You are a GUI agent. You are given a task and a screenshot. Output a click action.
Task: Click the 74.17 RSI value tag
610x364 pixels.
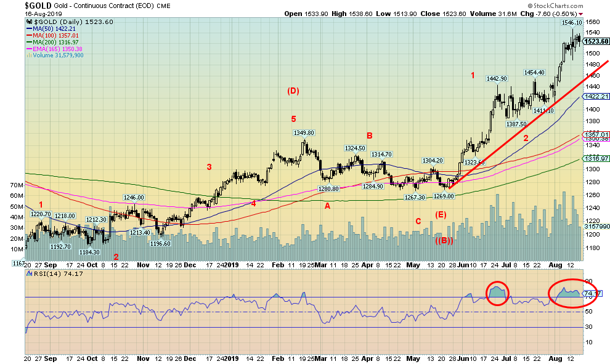tap(595, 294)
